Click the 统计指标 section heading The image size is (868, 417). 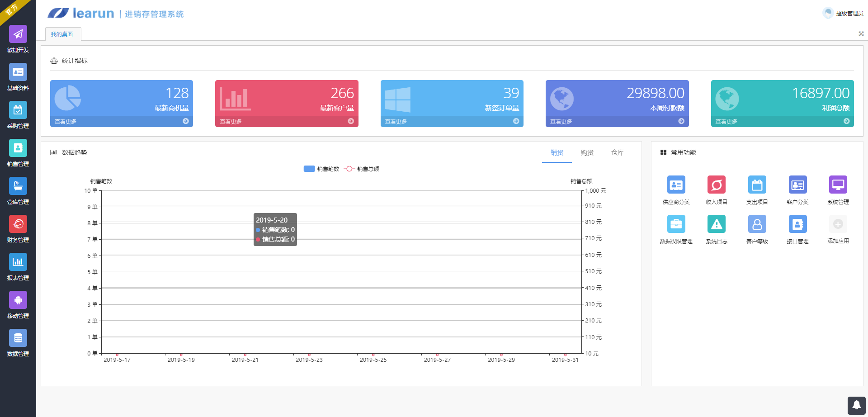75,61
